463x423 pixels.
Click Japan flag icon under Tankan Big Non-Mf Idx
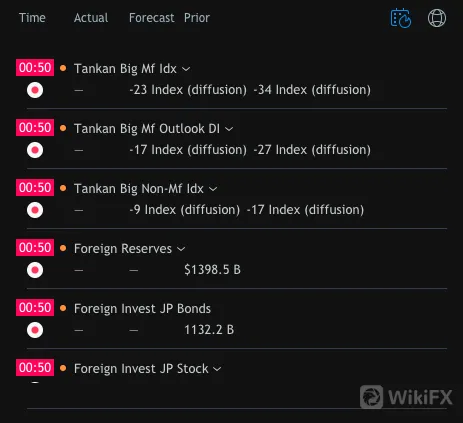(x=35, y=210)
